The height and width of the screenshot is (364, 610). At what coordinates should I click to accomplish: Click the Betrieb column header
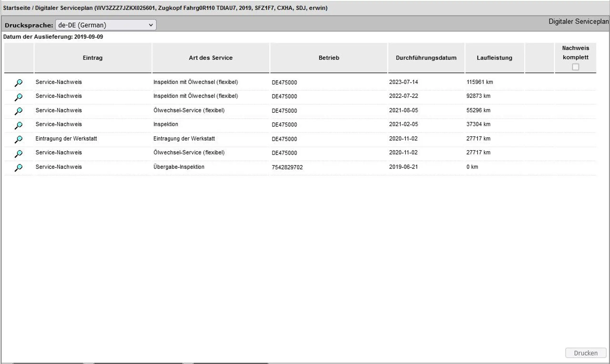coord(329,58)
